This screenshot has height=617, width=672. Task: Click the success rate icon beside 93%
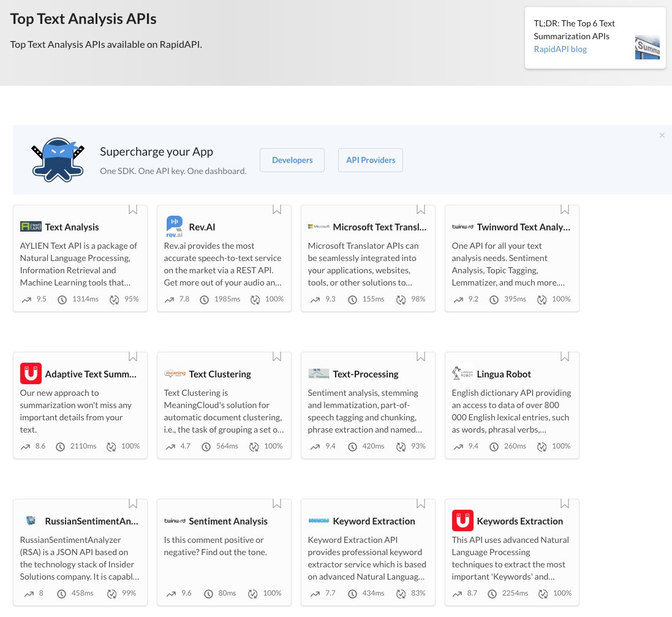click(401, 447)
